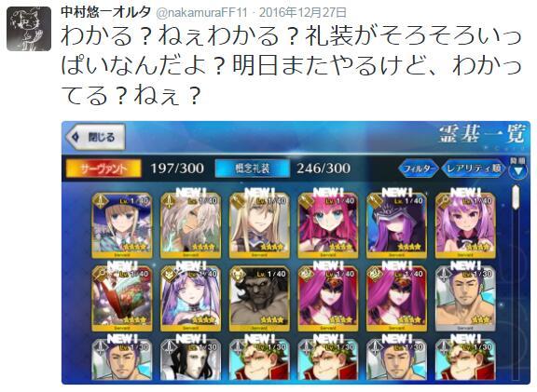Select the black-haired pale servant in bottom row
537x392 pixels.
coord(191,359)
